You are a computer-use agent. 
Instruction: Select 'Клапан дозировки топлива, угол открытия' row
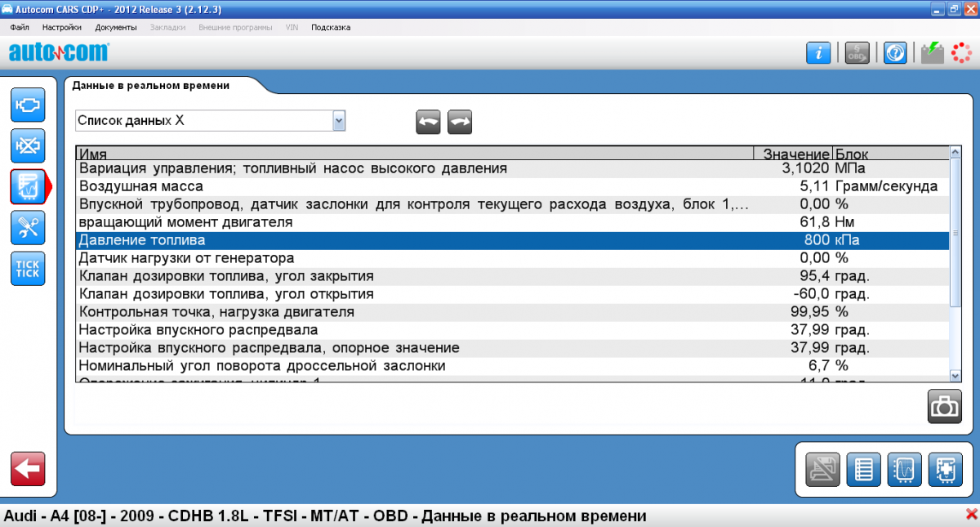(x=512, y=294)
